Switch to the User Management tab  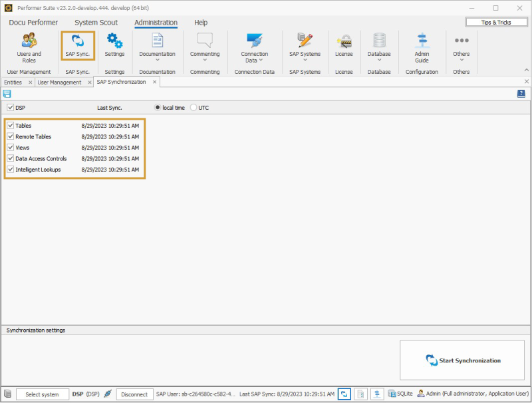point(59,82)
